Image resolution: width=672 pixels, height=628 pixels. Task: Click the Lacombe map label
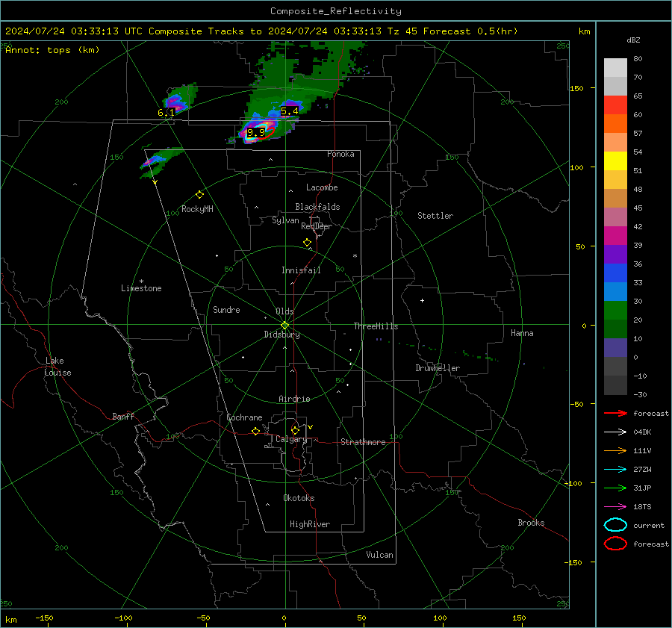click(x=322, y=187)
